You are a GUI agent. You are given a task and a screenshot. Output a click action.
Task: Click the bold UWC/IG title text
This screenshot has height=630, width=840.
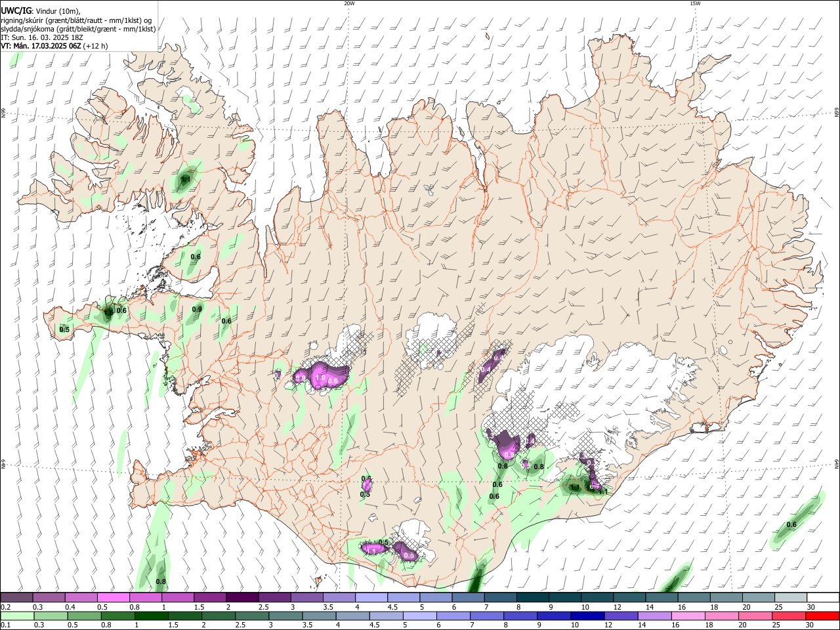pos(16,10)
